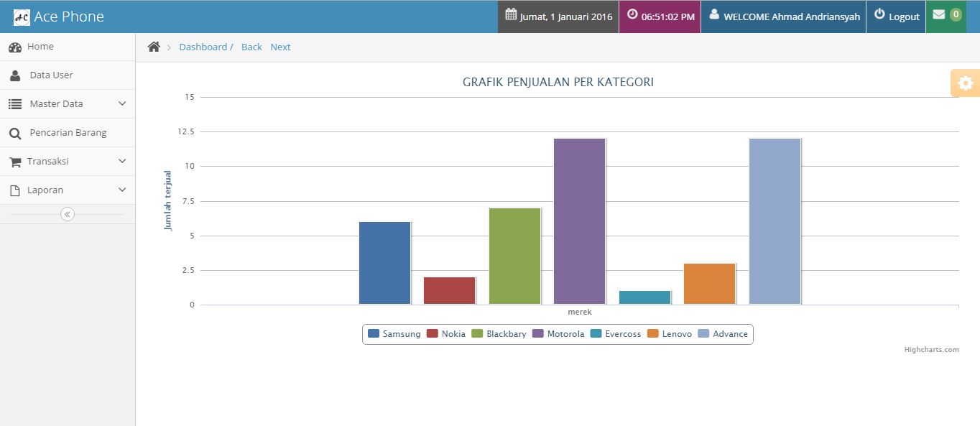The image size is (980, 426).
Task: Click the red Nokia bar
Action: pos(450,291)
